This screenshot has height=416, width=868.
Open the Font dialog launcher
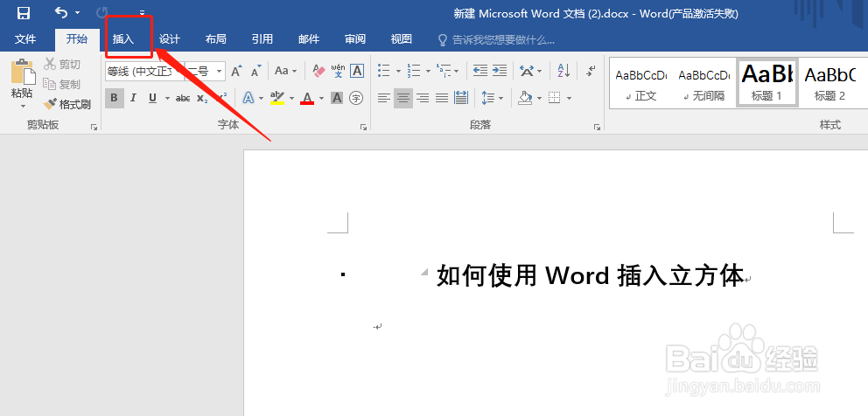pyautogui.click(x=363, y=128)
